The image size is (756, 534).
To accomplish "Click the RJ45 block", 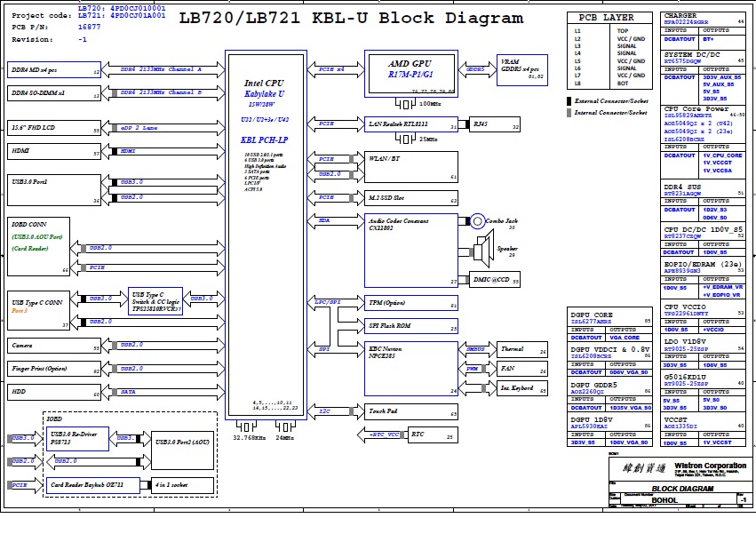I will 495,124.
